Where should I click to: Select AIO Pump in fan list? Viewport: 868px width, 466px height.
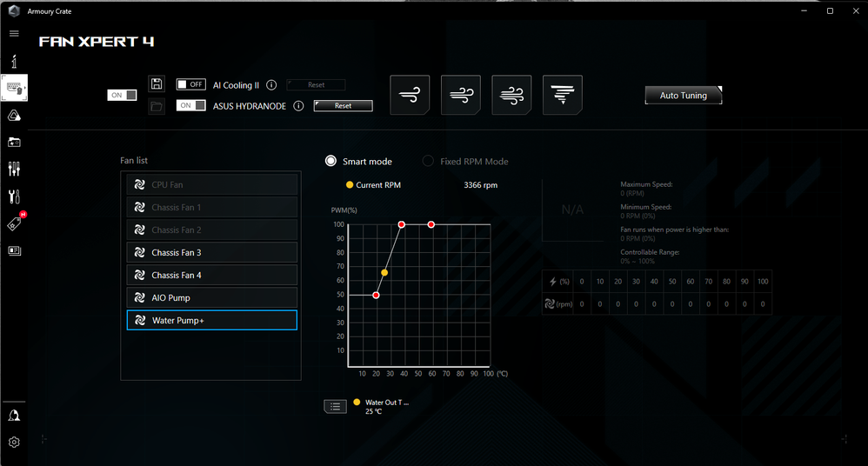click(212, 297)
